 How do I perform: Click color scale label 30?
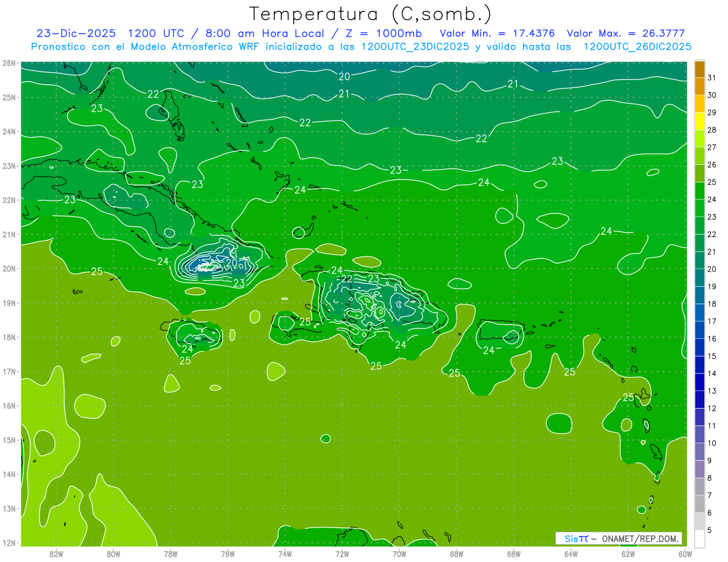point(712,95)
